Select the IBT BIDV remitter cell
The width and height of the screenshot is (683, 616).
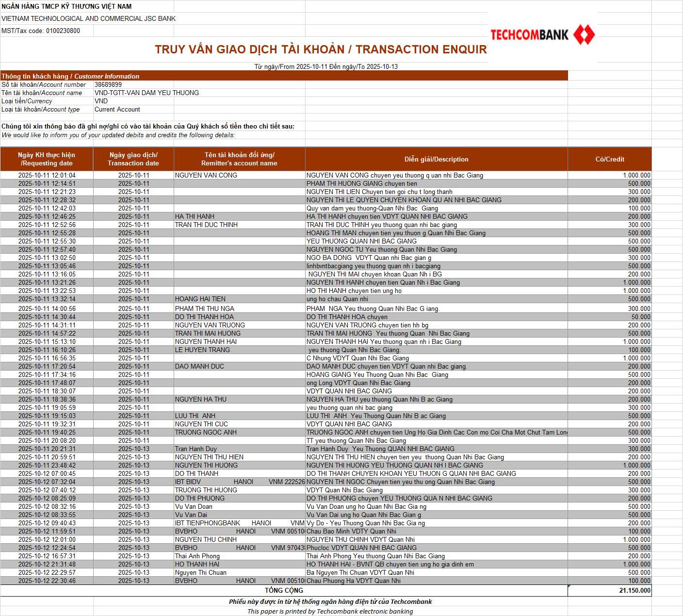[x=239, y=482]
